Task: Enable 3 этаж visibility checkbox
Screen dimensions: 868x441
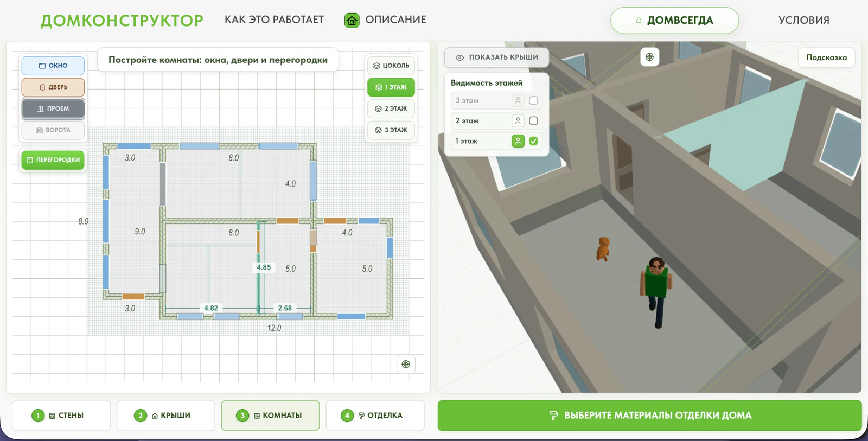Action: pyautogui.click(x=533, y=101)
